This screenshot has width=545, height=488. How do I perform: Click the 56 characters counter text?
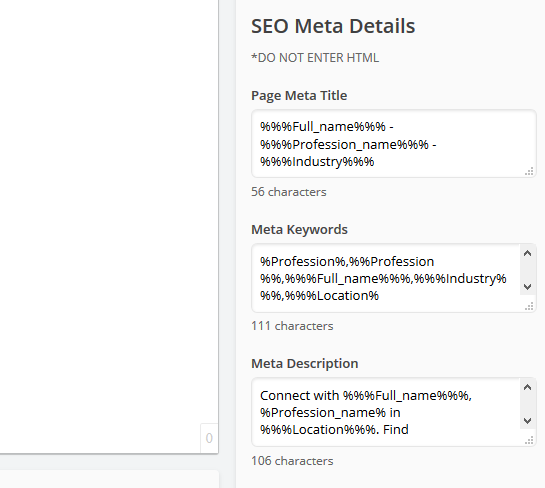pos(288,192)
